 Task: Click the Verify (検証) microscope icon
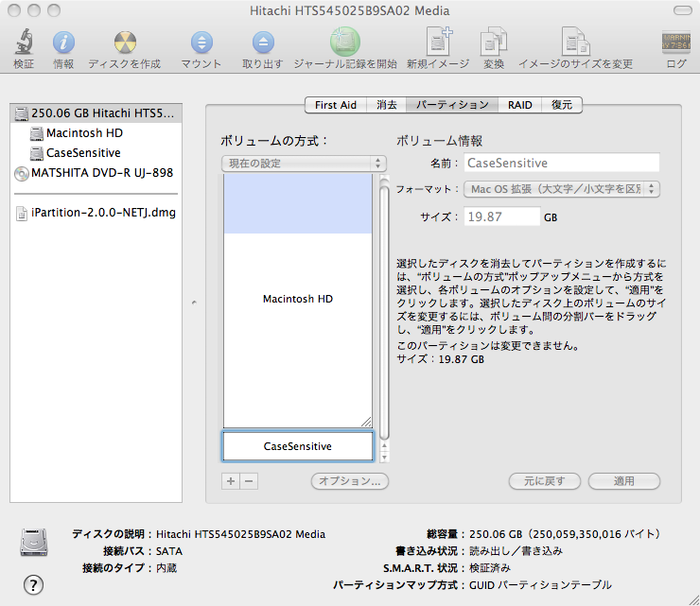pyautogui.click(x=24, y=42)
